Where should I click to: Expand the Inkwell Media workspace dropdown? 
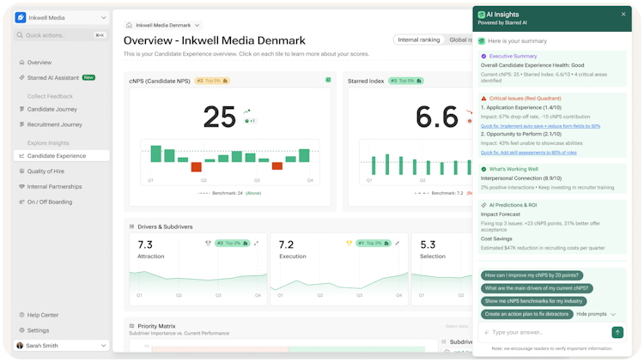104,18
